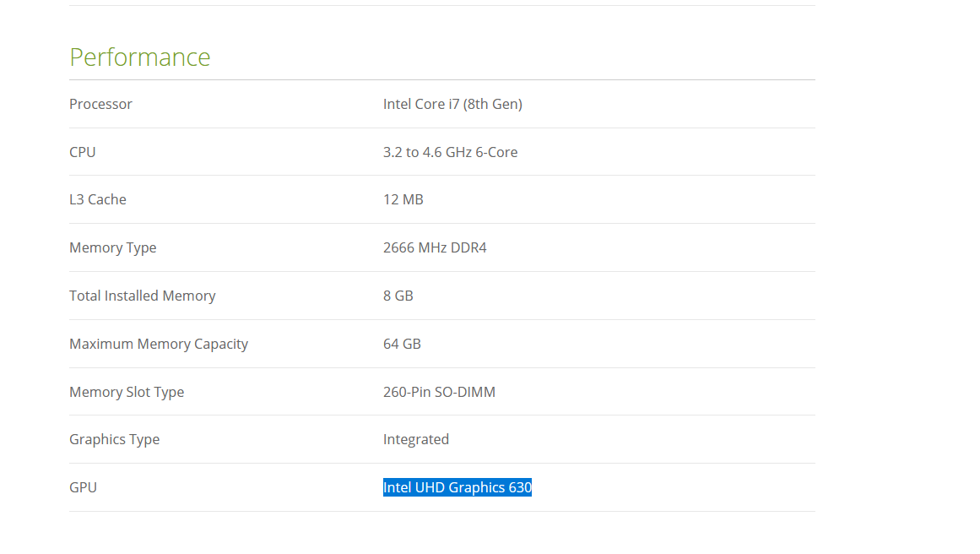
Task: Click the Performance section heading
Action: tap(140, 57)
